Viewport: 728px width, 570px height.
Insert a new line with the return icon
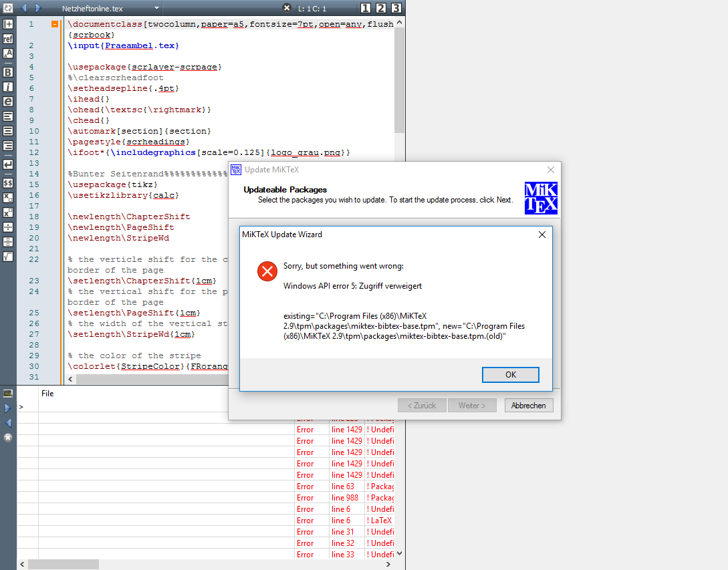pos(8,164)
